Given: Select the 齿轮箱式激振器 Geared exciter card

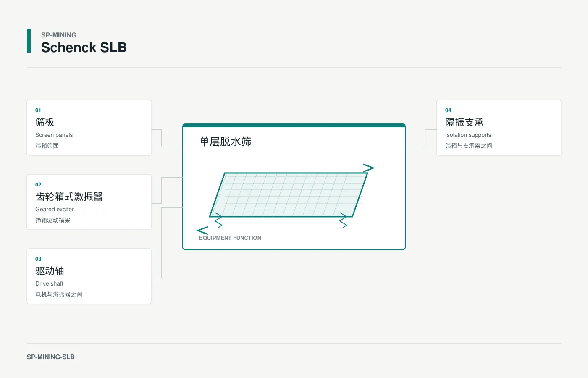Looking at the screenshot, I should pos(89,202).
